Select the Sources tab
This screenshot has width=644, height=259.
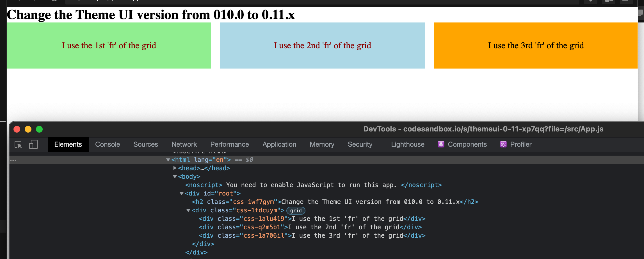145,144
